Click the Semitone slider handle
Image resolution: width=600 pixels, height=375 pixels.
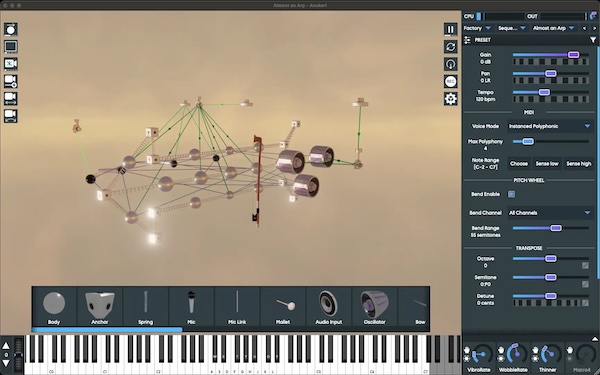(x=551, y=277)
